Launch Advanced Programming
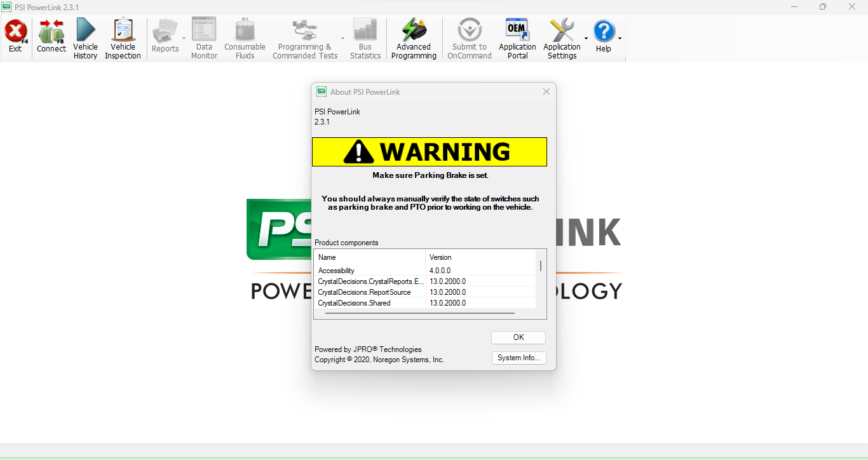 (414, 39)
